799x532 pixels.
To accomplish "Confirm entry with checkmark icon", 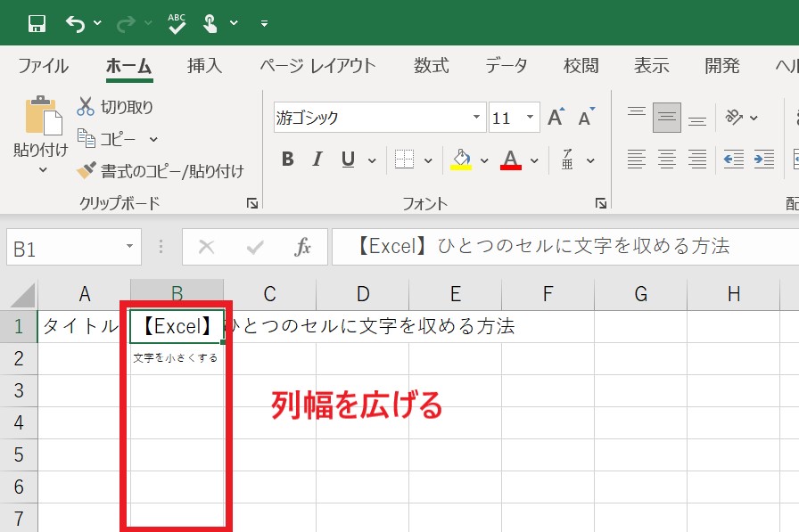I will point(255,247).
